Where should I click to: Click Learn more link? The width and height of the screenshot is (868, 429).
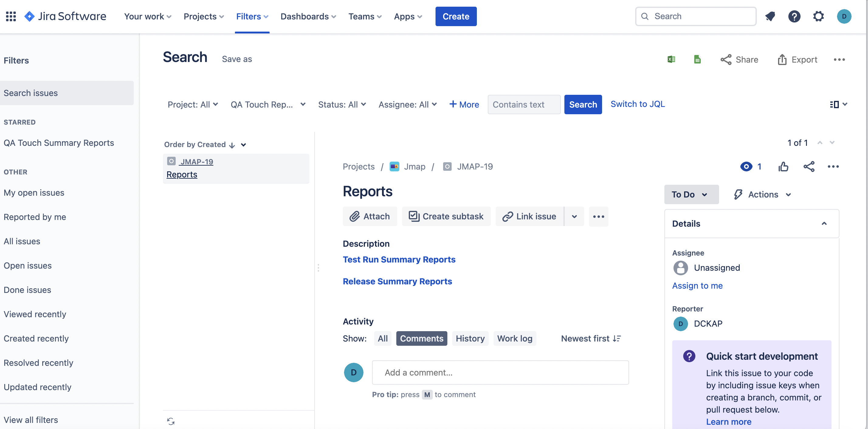point(728,422)
